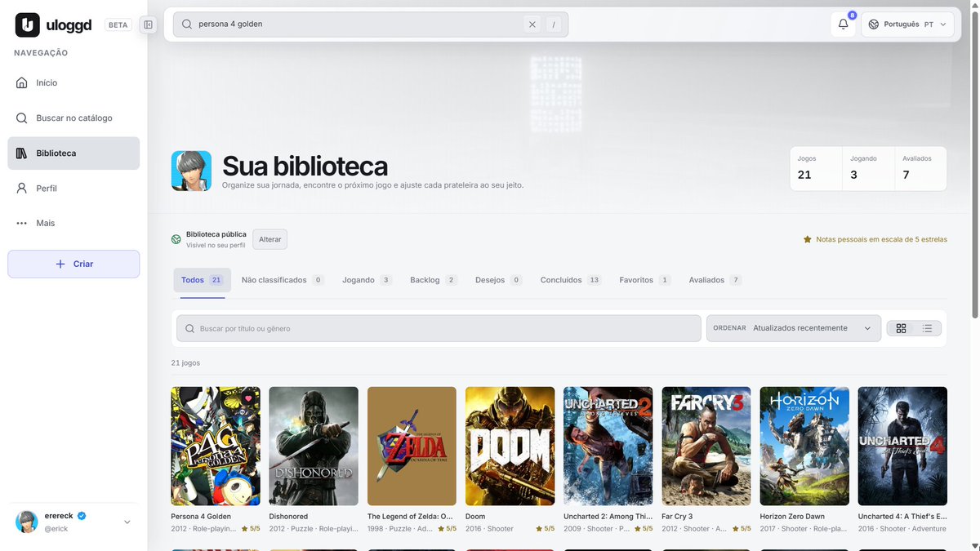
Task: Click the erereck user avatar in the sidebar
Action: (x=27, y=522)
